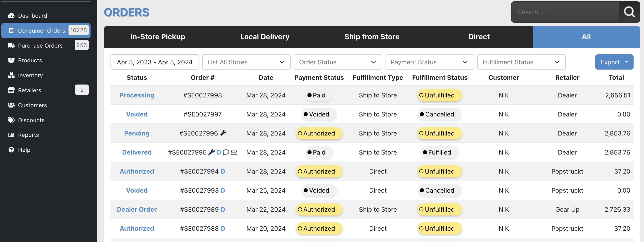644x242 pixels.
Task: Click the Retailers count badge showing 2
Action: click(x=82, y=90)
